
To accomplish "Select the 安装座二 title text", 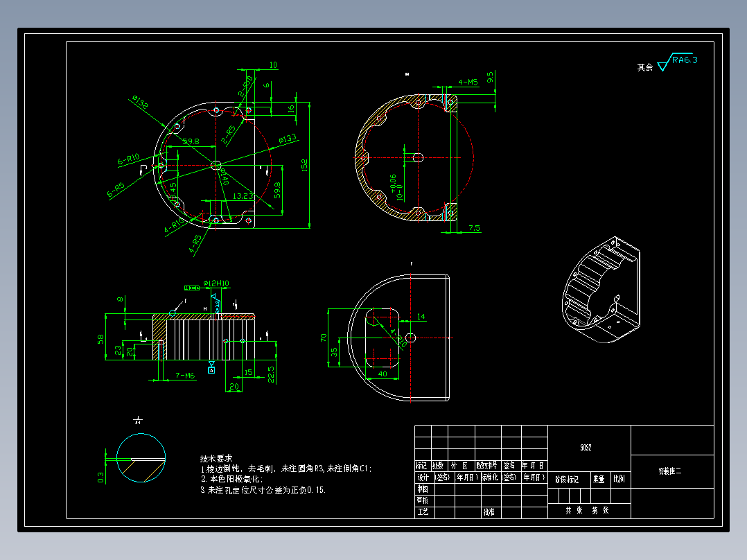I will click(670, 471).
